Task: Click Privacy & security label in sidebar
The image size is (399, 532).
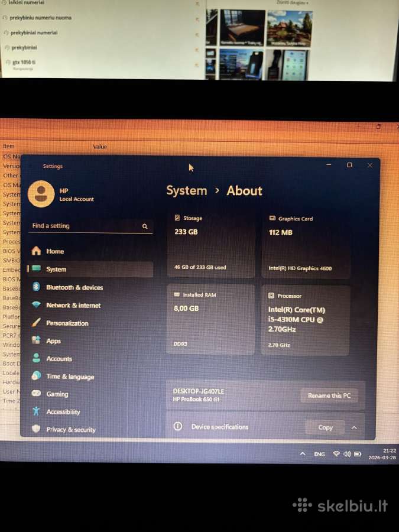Action: coord(71,430)
